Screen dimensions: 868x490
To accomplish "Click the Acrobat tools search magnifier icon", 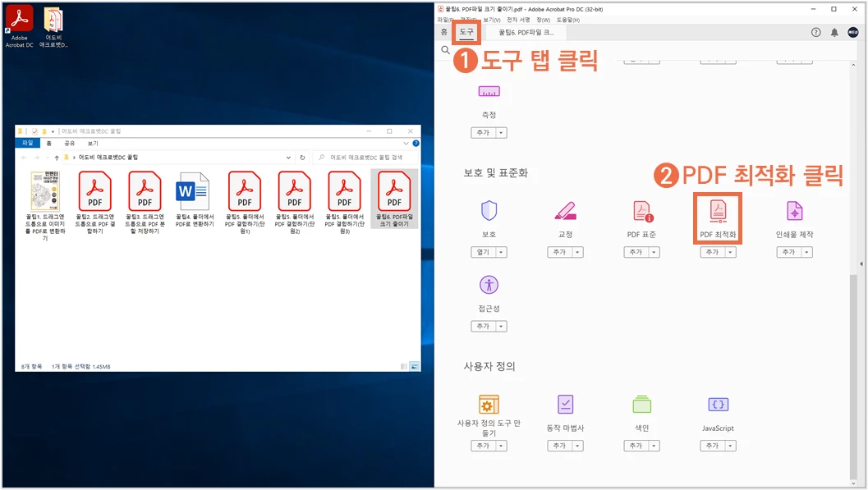I will (445, 50).
